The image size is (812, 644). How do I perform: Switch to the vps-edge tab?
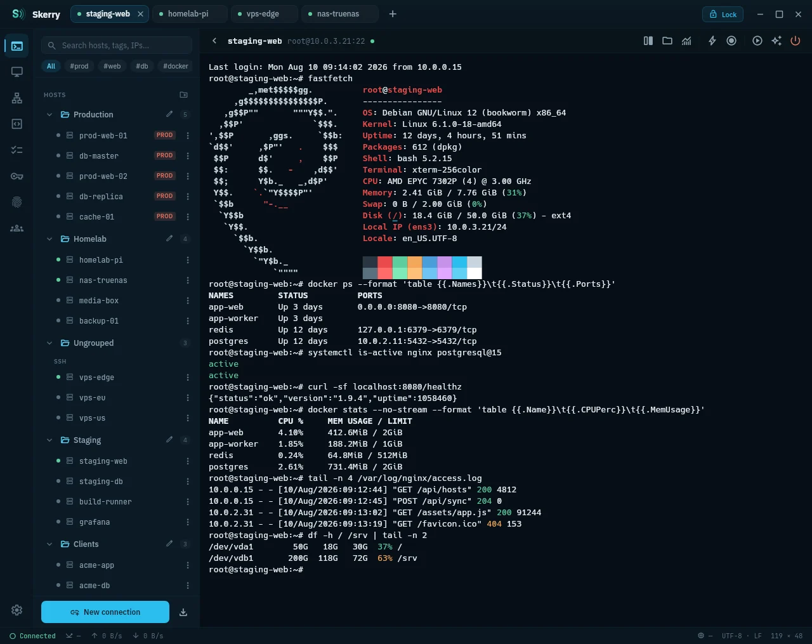(265, 14)
